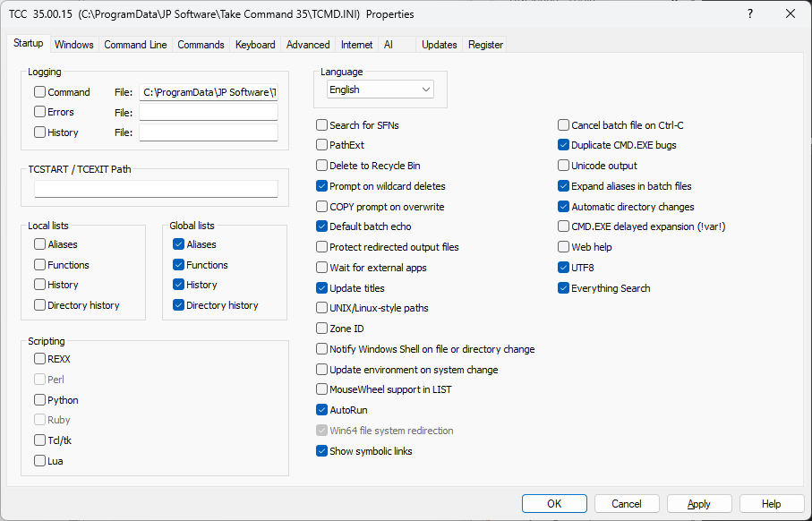
Task: Uncheck Prompt on wildcard deletes
Action: click(321, 186)
